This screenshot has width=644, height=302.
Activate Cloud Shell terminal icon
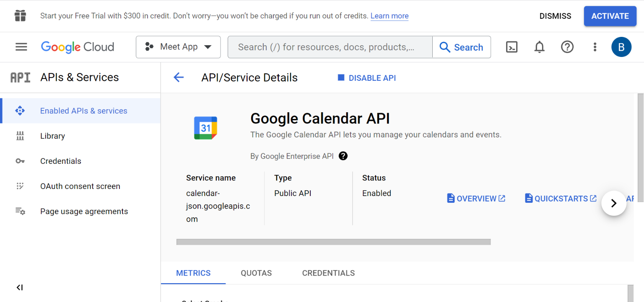(x=512, y=47)
